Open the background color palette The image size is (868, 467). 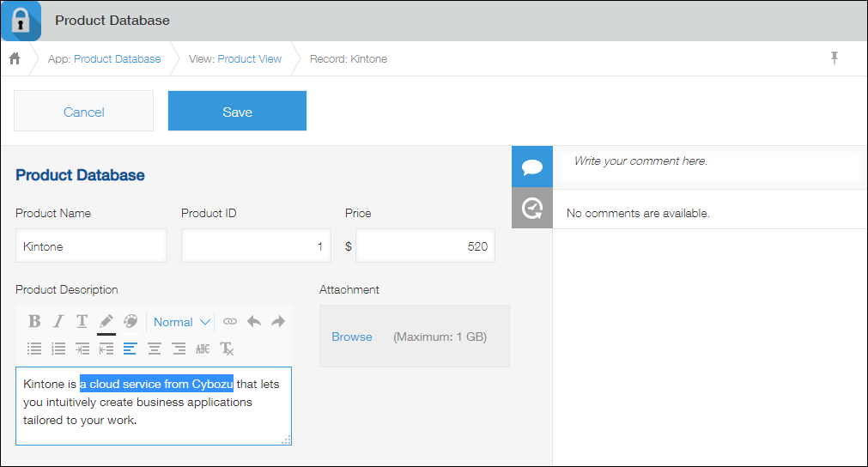pos(131,322)
